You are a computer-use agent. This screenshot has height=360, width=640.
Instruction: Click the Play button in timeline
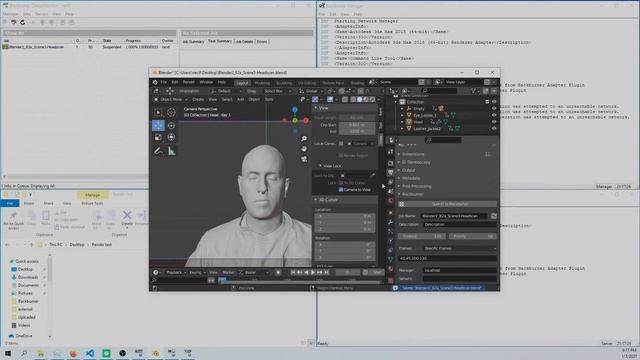[x=313, y=272]
